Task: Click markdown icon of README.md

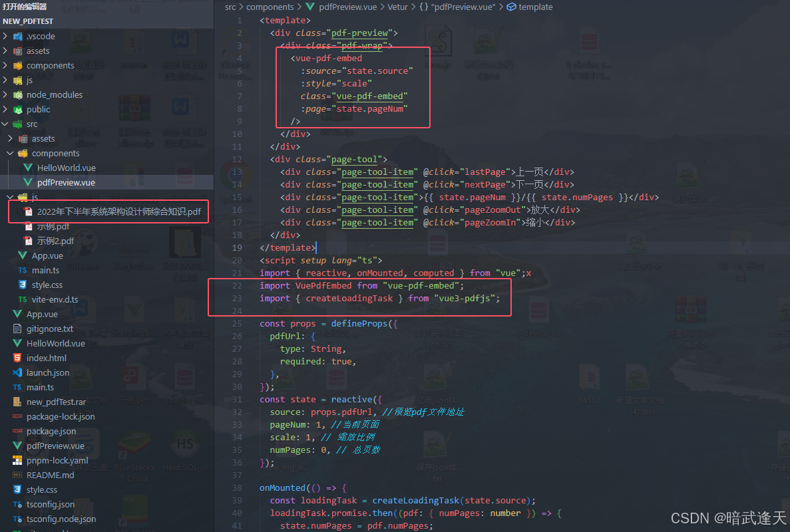Action: click(x=17, y=475)
